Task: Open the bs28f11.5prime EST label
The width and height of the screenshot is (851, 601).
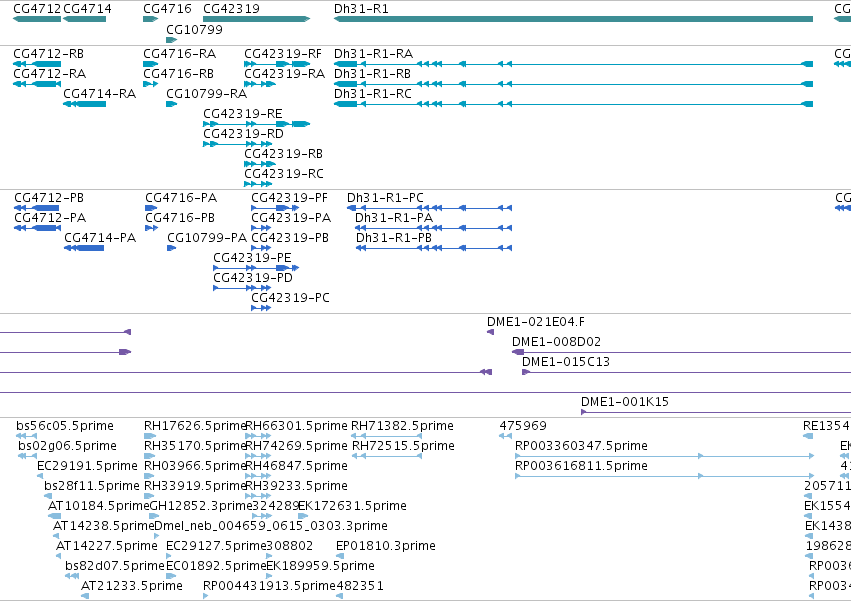Action: (92, 486)
